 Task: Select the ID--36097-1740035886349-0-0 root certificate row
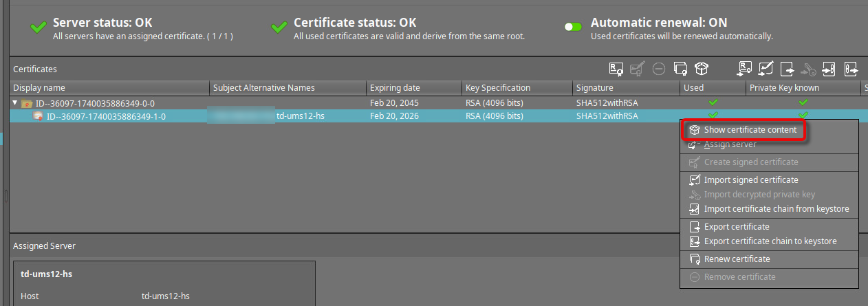pos(95,103)
